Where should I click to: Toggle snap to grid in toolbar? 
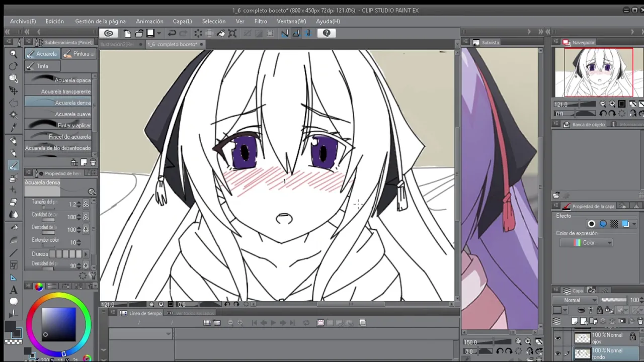click(x=308, y=33)
